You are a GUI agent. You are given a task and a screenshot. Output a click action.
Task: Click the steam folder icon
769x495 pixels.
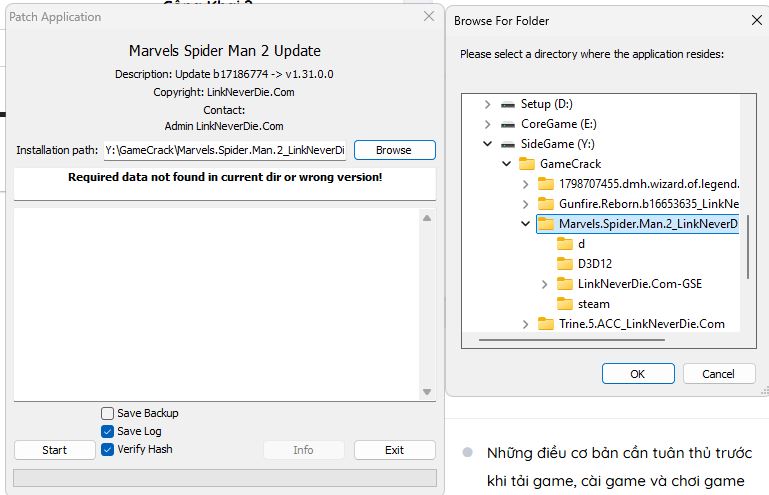click(565, 304)
